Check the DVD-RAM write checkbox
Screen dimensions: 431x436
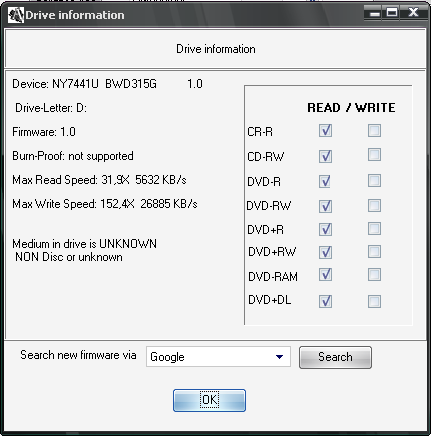pos(374,275)
